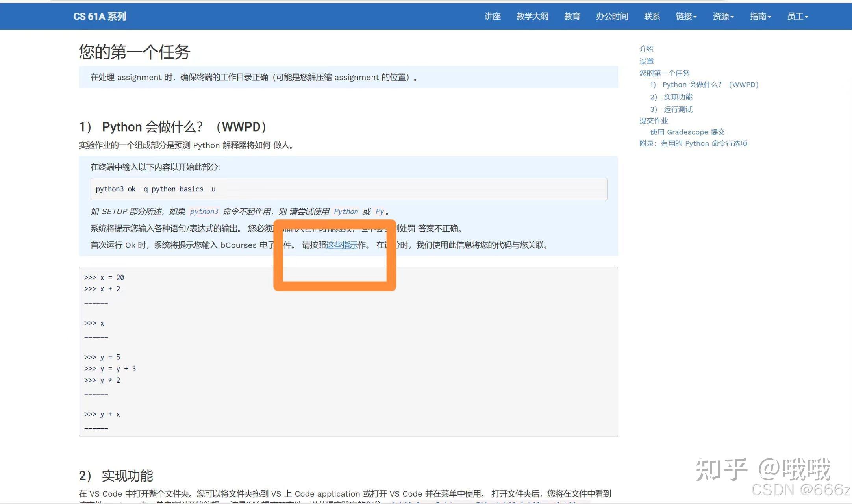Open the 讲座 navigation item

[x=492, y=16]
